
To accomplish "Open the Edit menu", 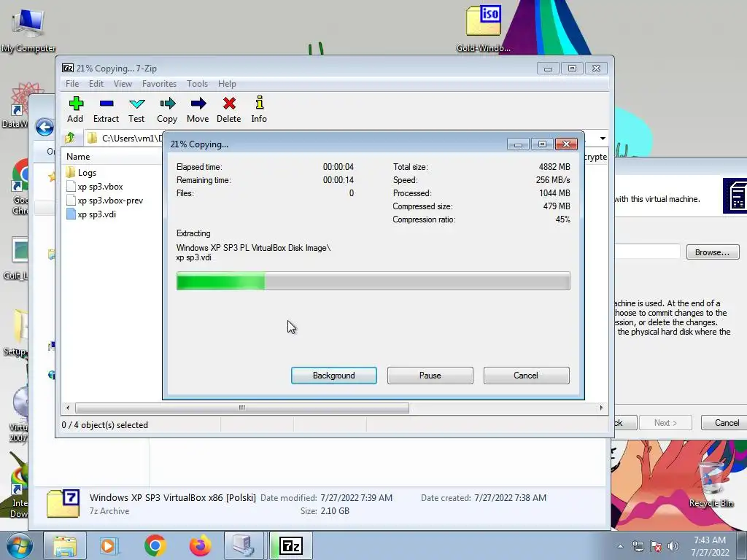I will pos(96,84).
